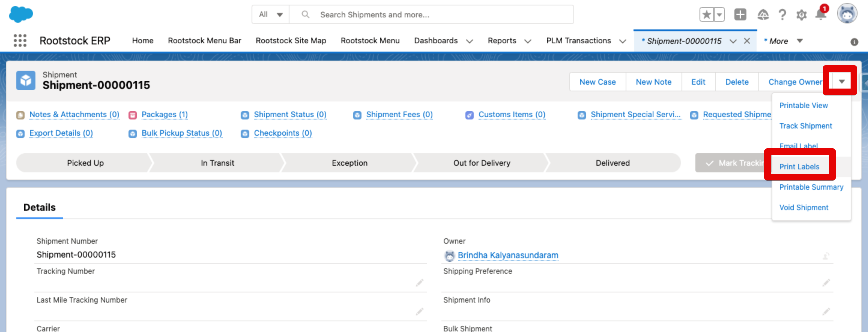Click the Delete button
The width and height of the screenshot is (868, 332).
pyautogui.click(x=736, y=82)
